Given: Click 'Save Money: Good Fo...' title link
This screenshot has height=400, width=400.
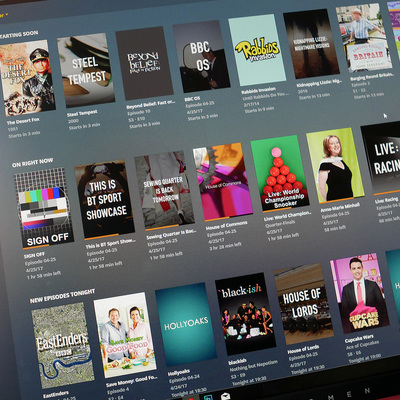Looking at the screenshot, I should pos(132,382).
